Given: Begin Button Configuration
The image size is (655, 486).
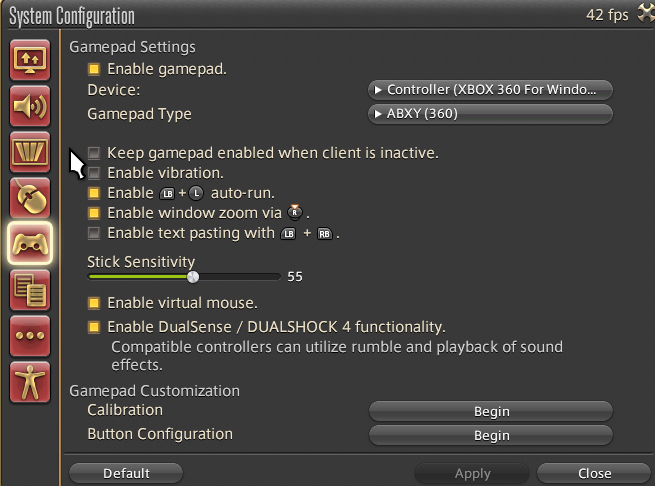Looking at the screenshot, I should pos(491,435).
